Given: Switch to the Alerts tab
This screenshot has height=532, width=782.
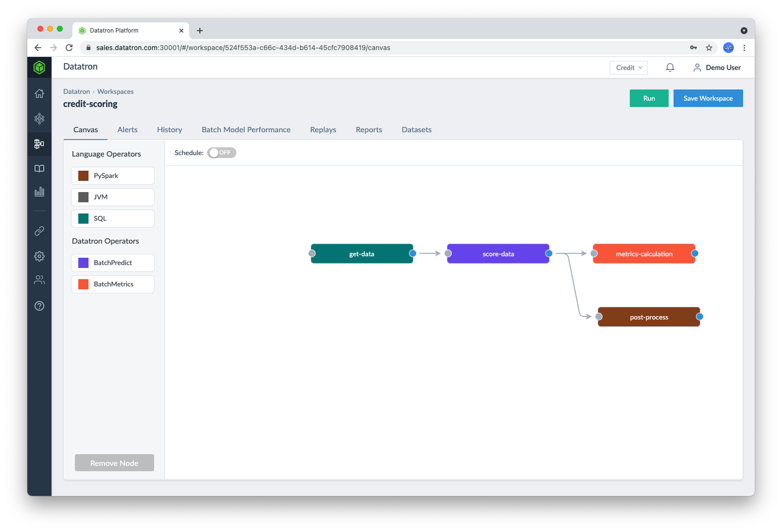Looking at the screenshot, I should (x=127, y=130).
